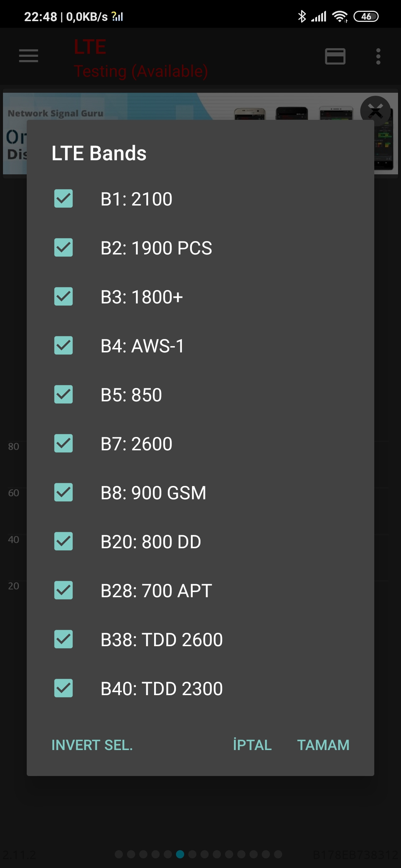Toggle the B38: TDD 2600 checkbox

(x=63, y=640)
